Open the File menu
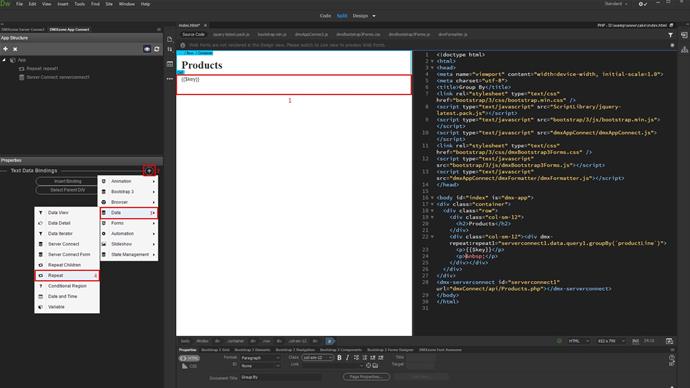Screen dimensions: 690x388 point(19,4)
